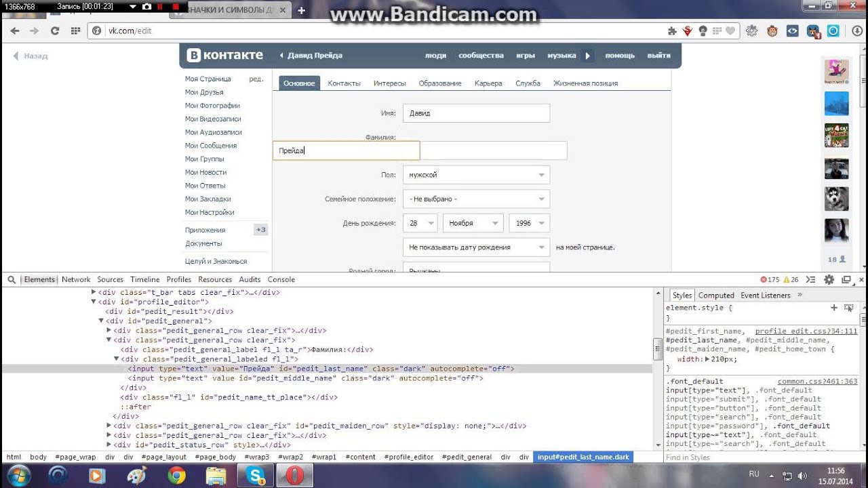Click the Имя field containing Давид
The width and height of the screenshot is (868, 488).
476,113
